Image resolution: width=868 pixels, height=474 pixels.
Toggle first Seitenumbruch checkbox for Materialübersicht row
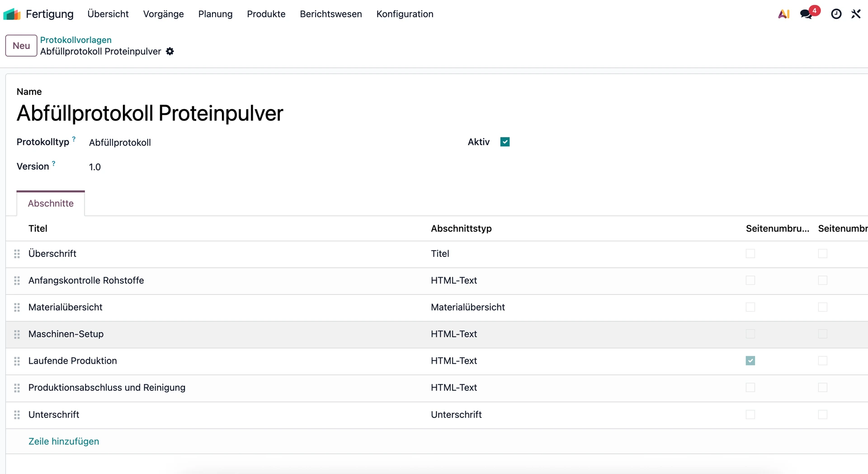click(750, 307)
